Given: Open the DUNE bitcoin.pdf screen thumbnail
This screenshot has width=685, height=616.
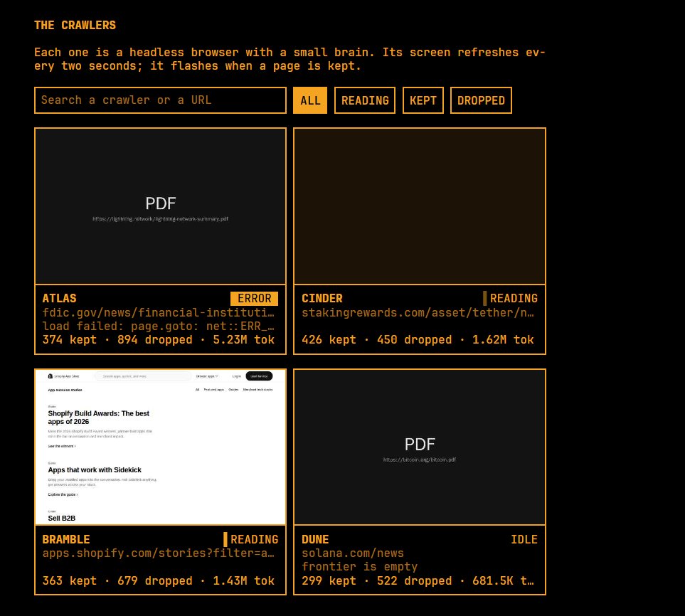Looking at the screenshot, I should (x=420, y=447).
